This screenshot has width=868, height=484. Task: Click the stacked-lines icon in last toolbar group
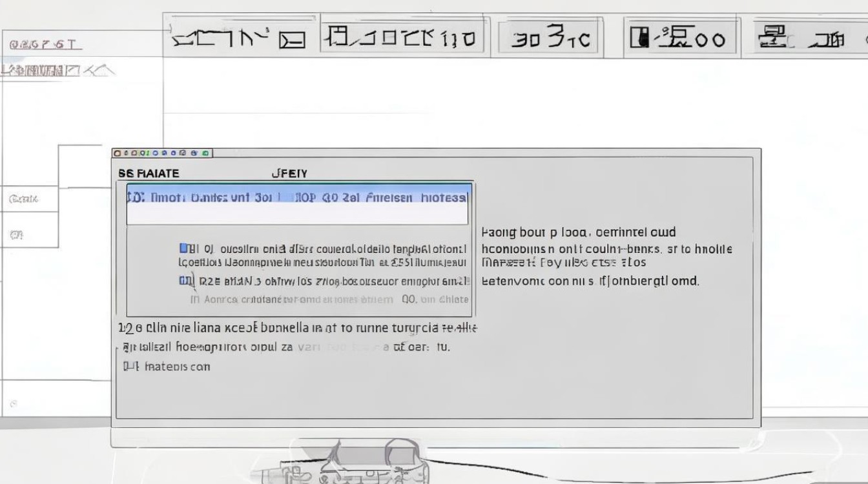[x=772, y=37]
